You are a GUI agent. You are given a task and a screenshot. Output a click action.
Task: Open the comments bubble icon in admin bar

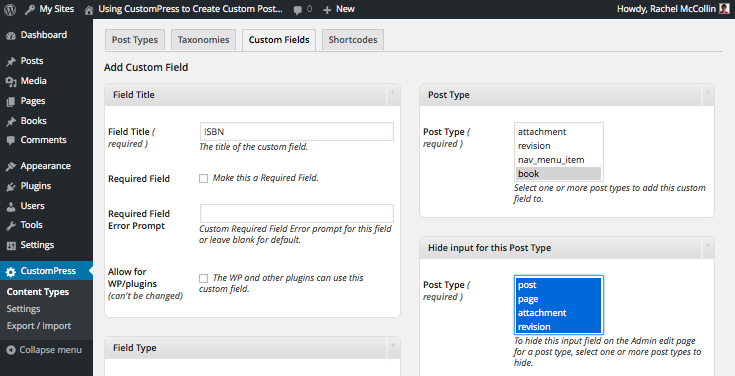pos(298,10)
